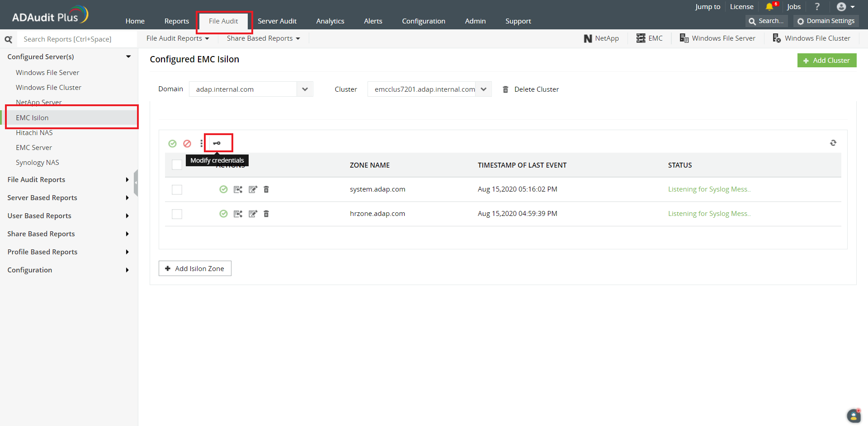Check the box next to system.adap.com
The image size is (868, 426).
point(177,189)
